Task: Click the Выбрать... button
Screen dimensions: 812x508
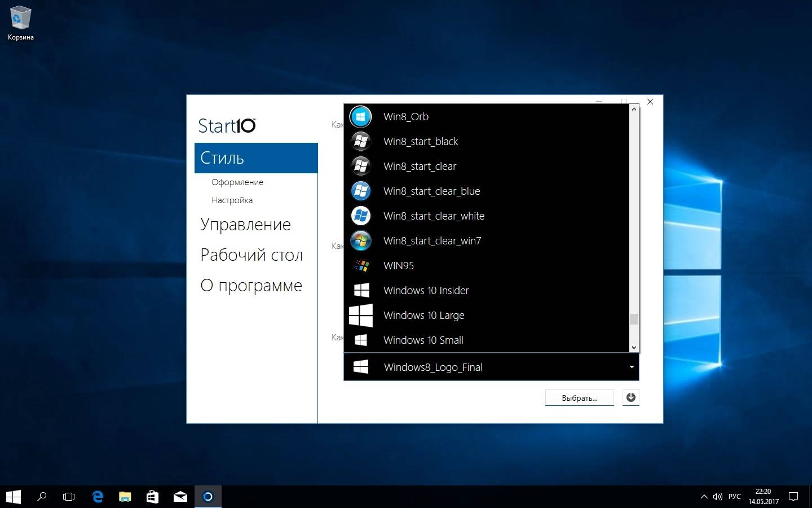Action: tap(580, 397)
